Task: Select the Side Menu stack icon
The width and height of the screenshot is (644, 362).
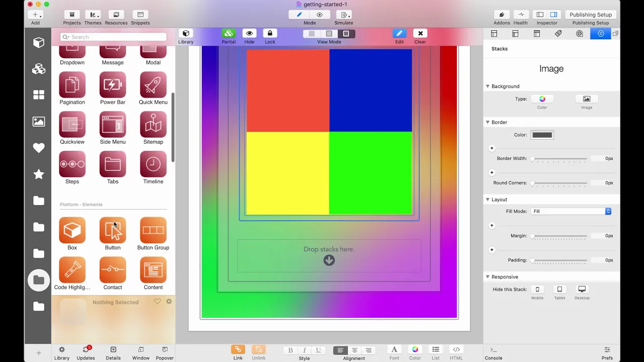Action: tap(113, 124)
